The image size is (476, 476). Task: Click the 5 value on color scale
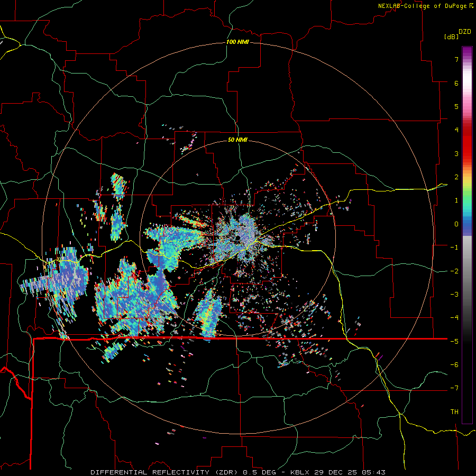point(456,106)
